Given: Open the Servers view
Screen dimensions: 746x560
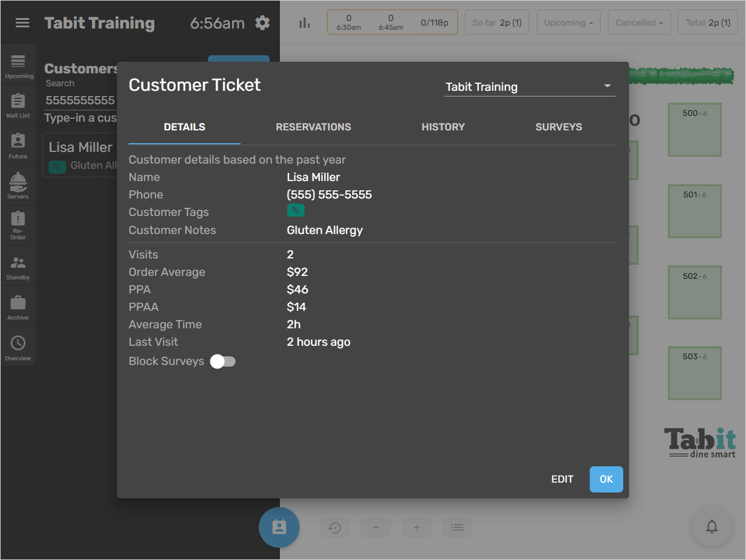Looking at the screenshot, I should (x=18, y=185).
